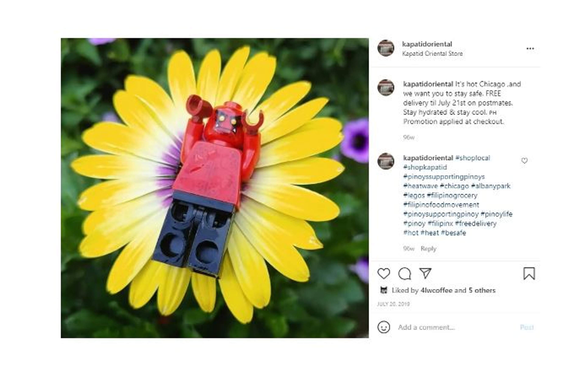Open comments with the speech bubble icon

click(x=404, y=273)
